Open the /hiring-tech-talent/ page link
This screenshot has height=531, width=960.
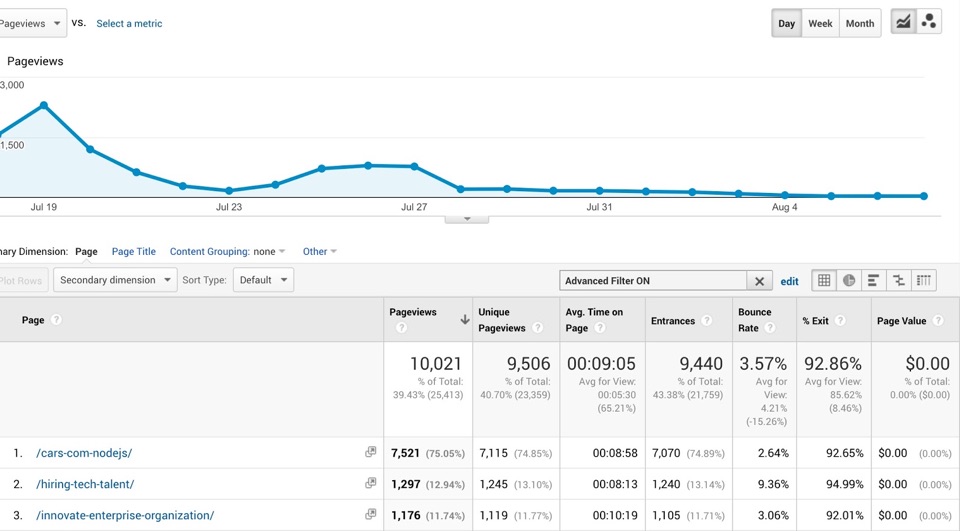coord(85,484)
